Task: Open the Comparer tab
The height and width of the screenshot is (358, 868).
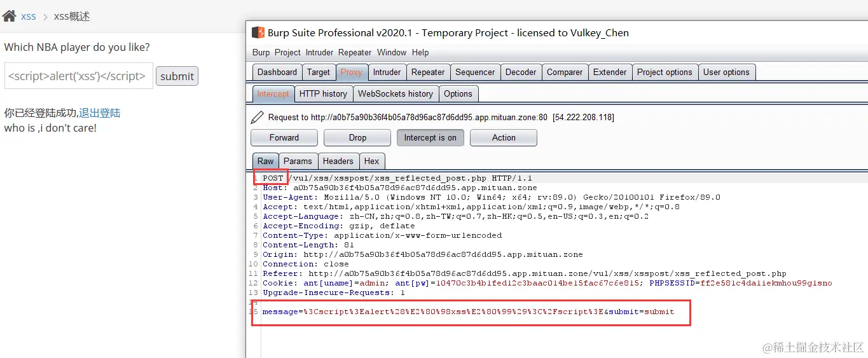Action: click(x=565, y=72)
